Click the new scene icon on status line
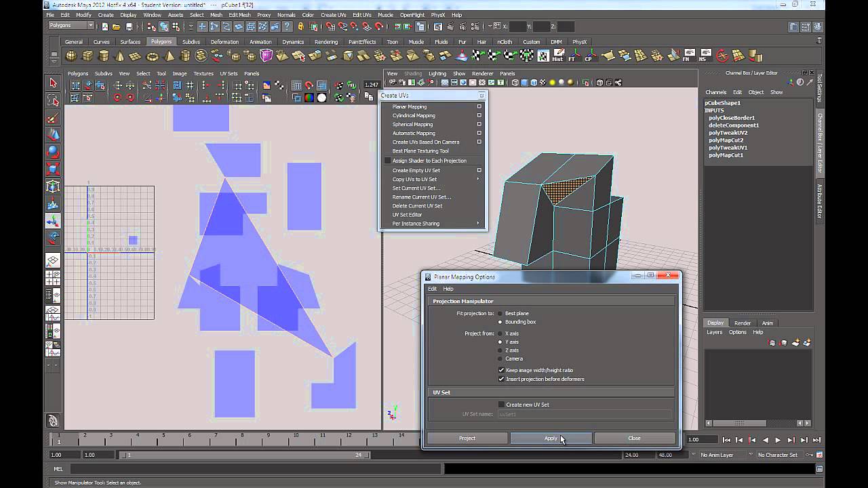This screenshot has width=868, height=488. 105,26
